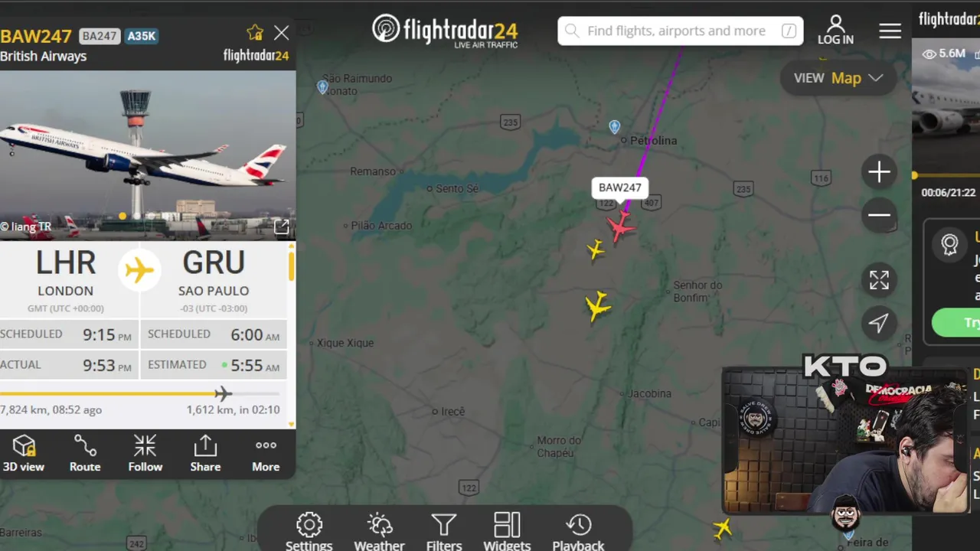Toggle fullscreen map mode
The image size is (980, 551).
coord(879,280)
